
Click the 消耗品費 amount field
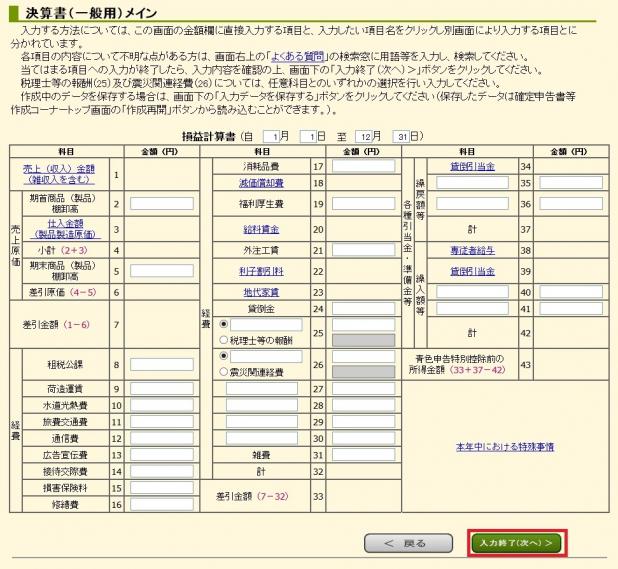click(x=367, y=166)
